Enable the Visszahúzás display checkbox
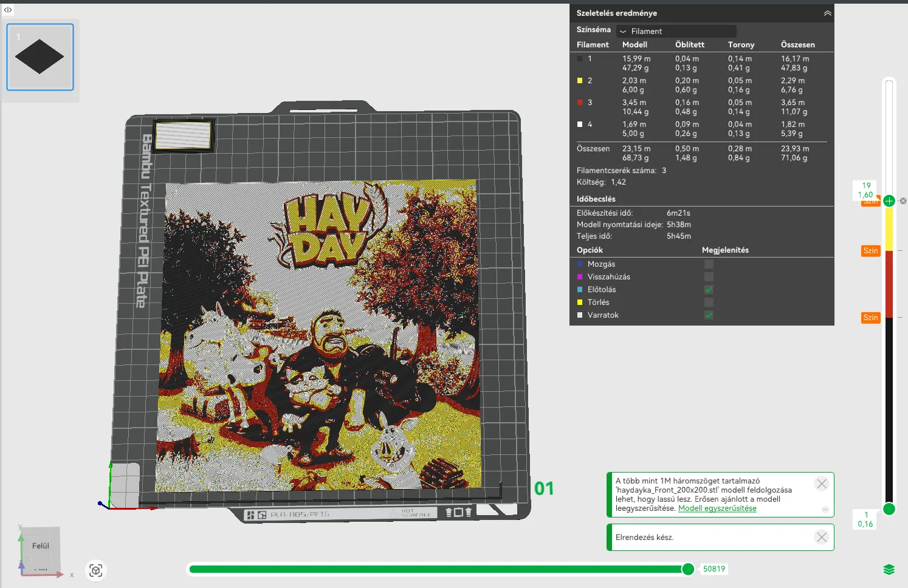The width and height of the screenshot is (908, 588). point(709,277)
